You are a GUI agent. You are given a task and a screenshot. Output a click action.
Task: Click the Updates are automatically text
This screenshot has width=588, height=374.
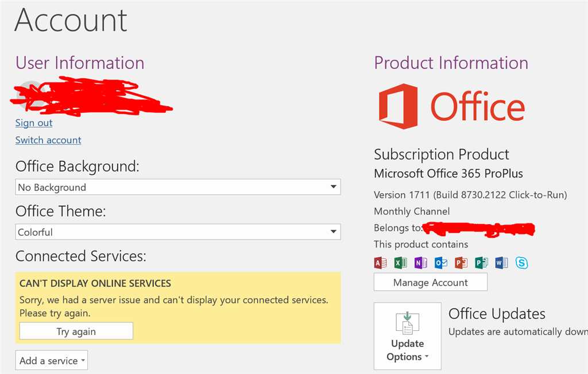pyautogui.click(x=518, y=331)
